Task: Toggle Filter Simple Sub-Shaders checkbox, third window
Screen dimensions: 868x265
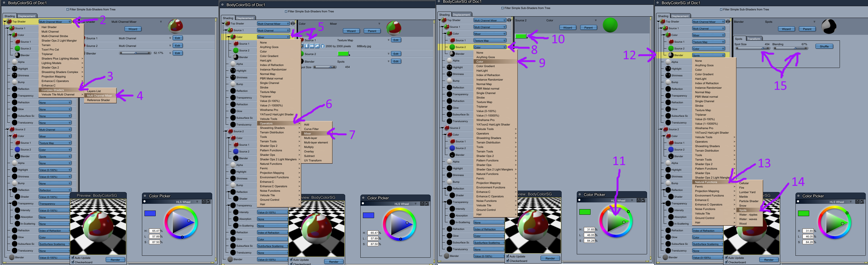Action: tap(502, 8)
